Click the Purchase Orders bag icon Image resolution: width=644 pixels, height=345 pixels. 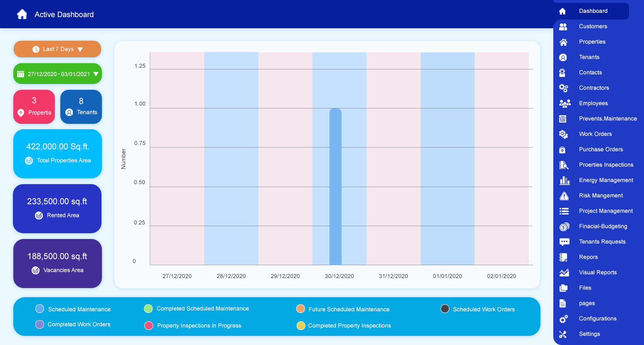point(562,150)
